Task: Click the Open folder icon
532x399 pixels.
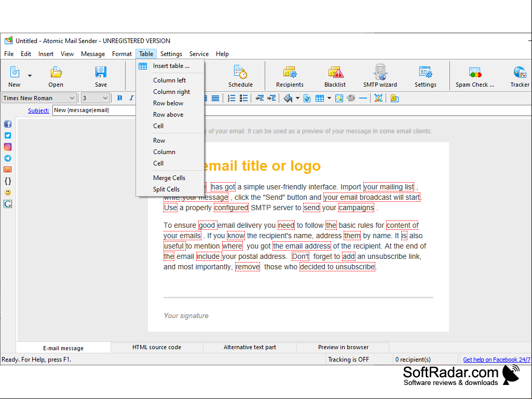Action: click(56, 72)
